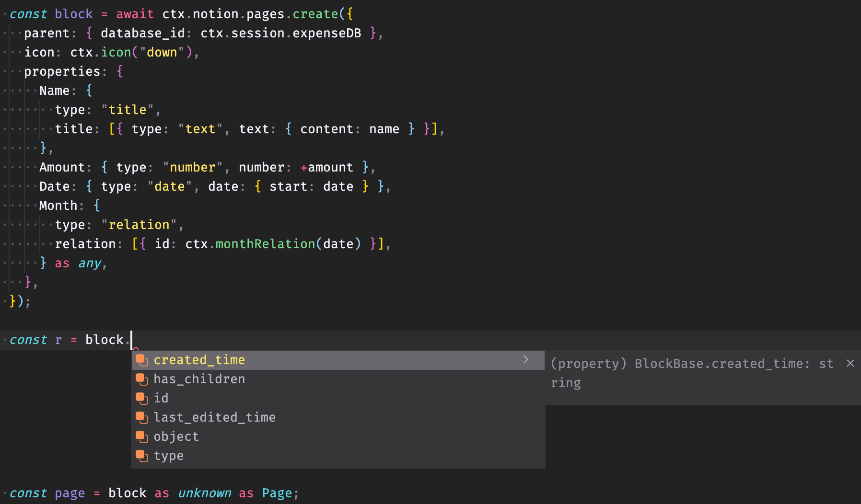The width and height of the screenshot is (861, 504).
Task: Accept the created_time suggestion
Action: click(x=199, y=360)
